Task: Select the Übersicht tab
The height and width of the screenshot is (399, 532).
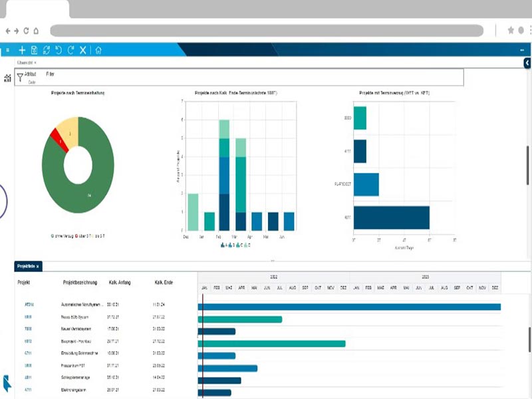Action: coord(27,63)
